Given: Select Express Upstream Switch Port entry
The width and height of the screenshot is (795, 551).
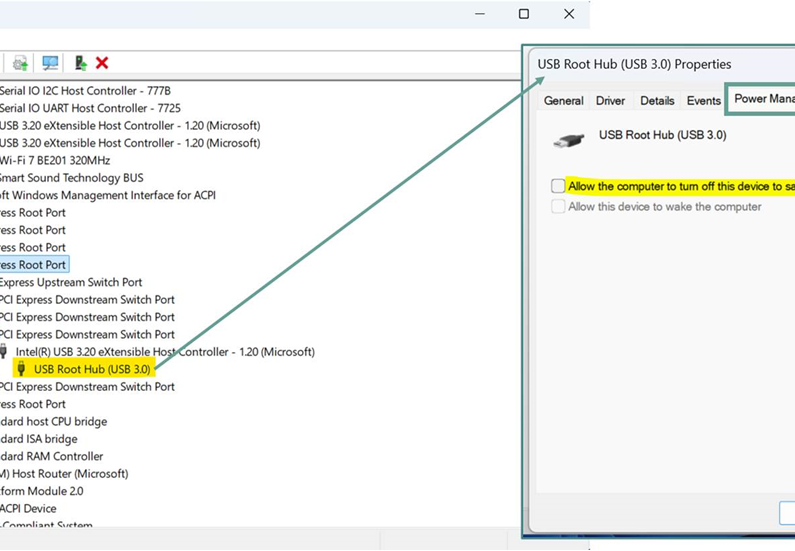Looking at the screenshot, I should coord(71,282).
